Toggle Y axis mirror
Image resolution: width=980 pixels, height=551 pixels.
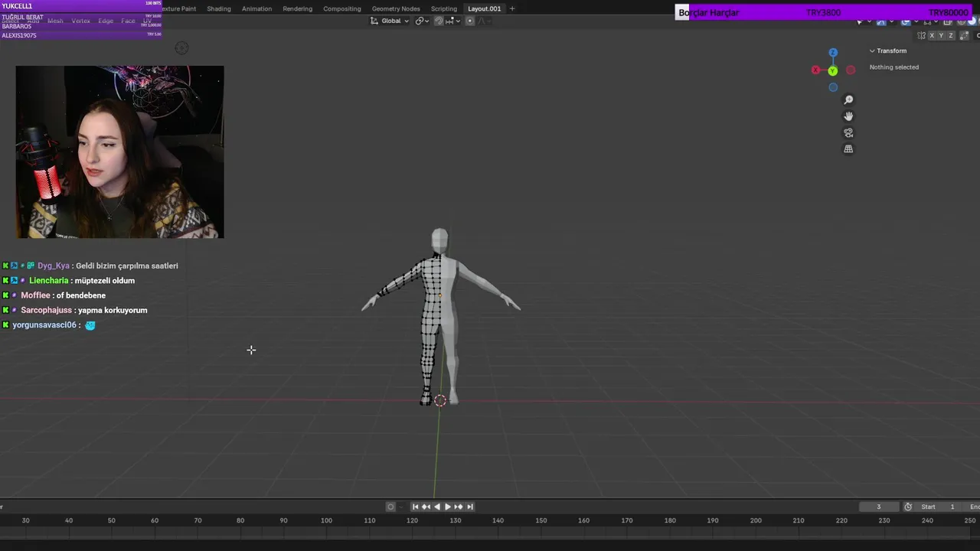point(941,35)
